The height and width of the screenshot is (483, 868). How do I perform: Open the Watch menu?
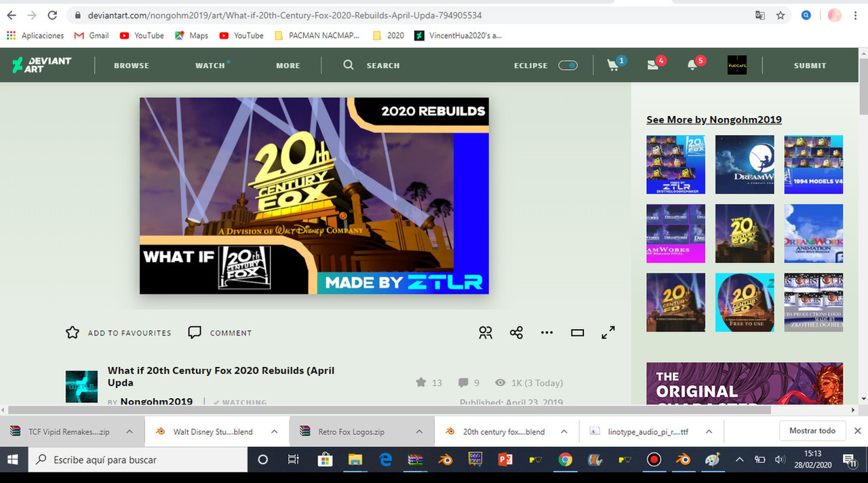210,66
